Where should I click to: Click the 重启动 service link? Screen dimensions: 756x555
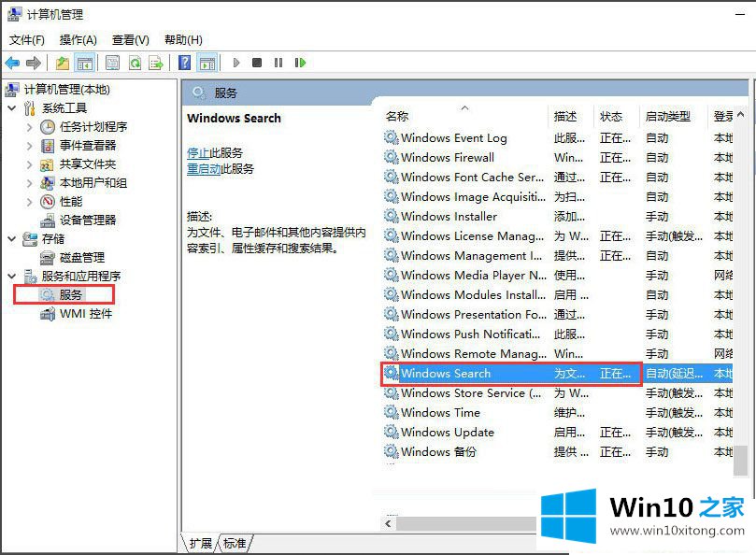click(x=204, y=169)
